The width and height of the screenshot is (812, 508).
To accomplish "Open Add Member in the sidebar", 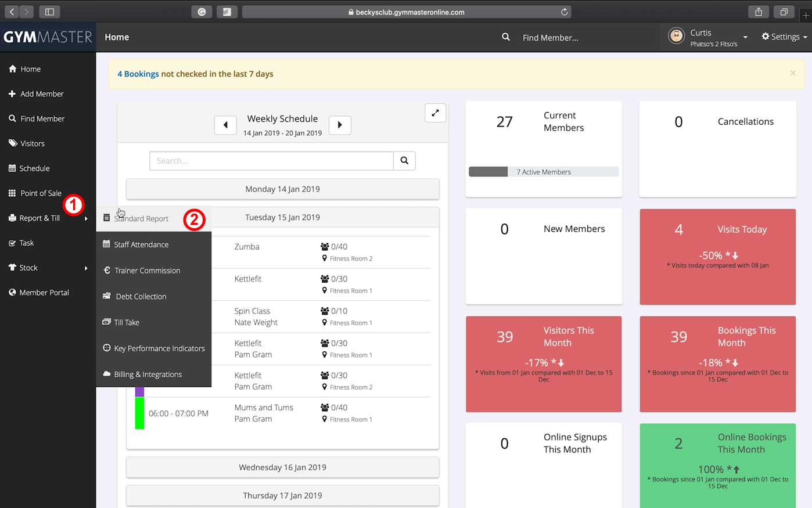I will [x=42, y=94].
